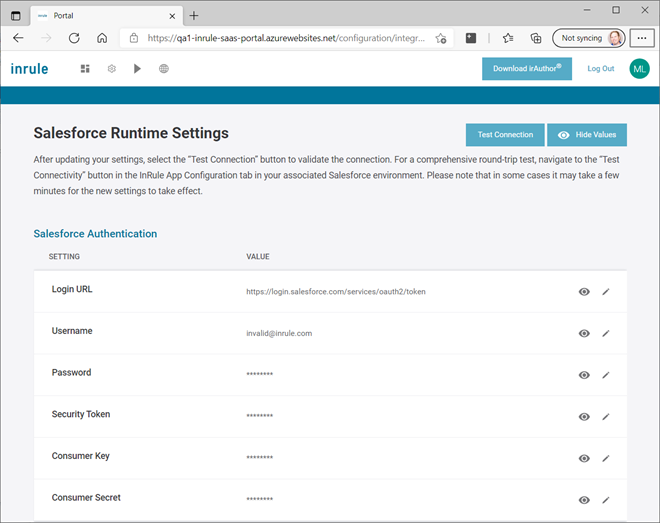Open the ML user avatar menu

tap(639, 68)
